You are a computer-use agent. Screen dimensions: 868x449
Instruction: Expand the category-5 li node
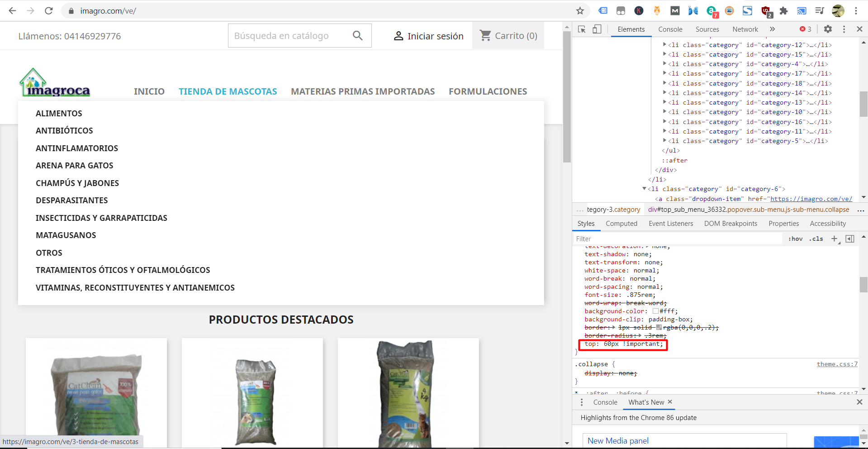pos(664,141)
